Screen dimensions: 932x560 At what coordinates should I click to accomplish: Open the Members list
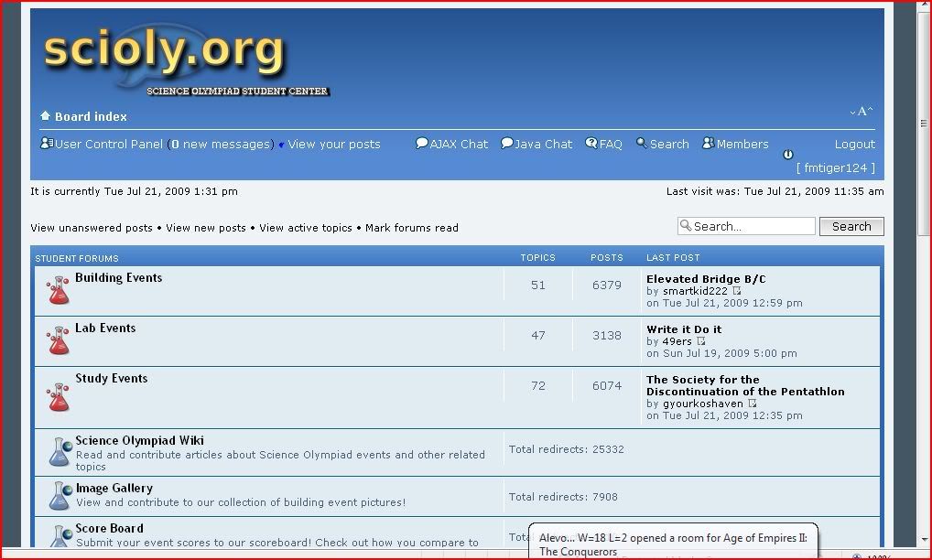(x=742, y=145)
